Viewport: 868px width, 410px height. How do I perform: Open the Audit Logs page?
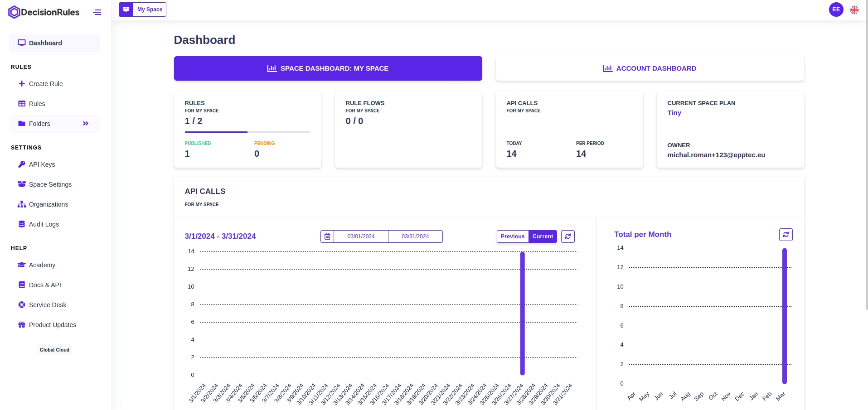click(44, 224)
